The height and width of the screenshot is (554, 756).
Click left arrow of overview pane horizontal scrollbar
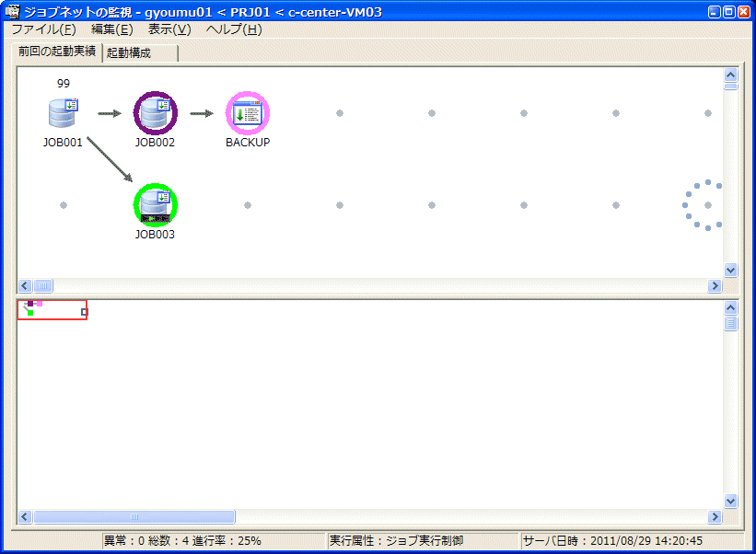25,517
